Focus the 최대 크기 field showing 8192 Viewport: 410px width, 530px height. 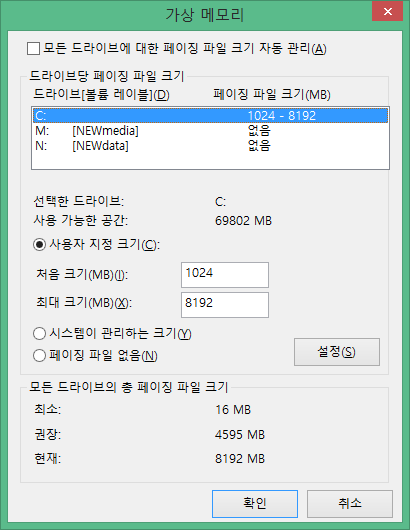coord(225,305)
